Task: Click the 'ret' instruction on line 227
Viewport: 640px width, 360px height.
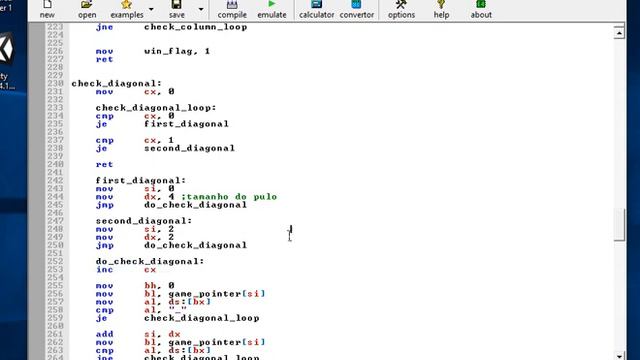Action: click(104, 59)
